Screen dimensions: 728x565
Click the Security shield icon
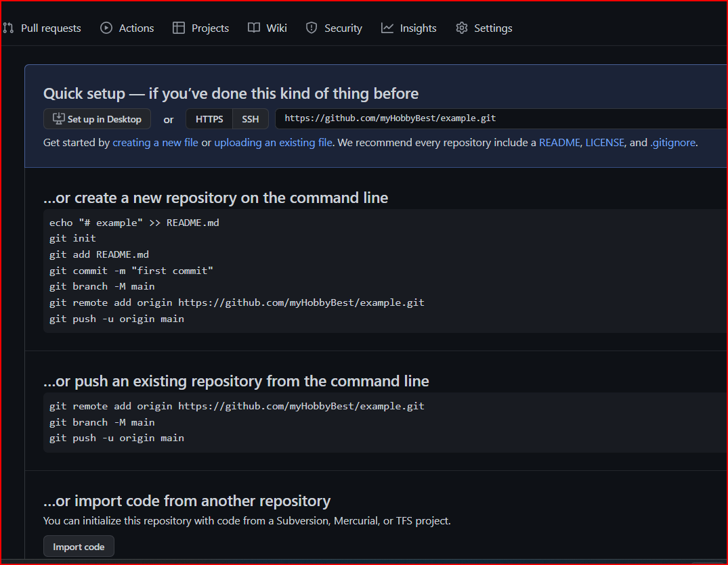click(312, 28)
